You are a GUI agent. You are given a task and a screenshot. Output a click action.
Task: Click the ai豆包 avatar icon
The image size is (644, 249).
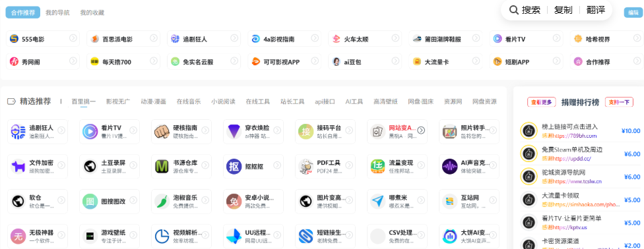pyautogui.click(x=337, y=62)
